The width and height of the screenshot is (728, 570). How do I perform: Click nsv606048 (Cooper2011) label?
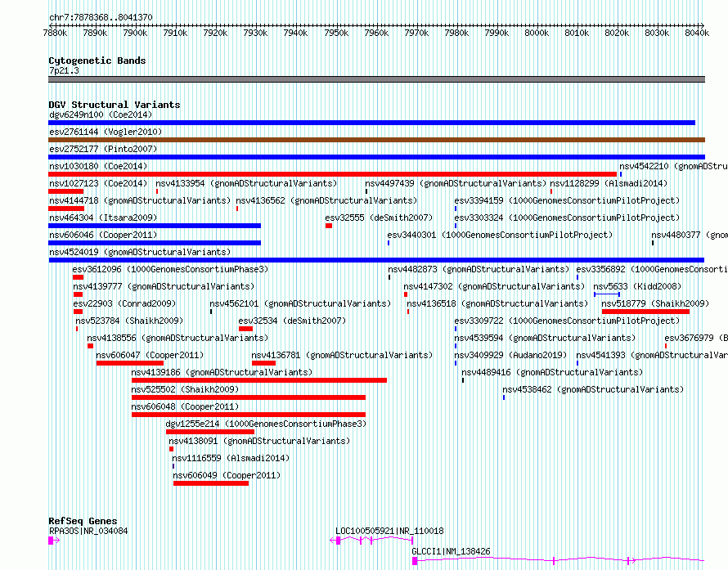(x=185, y=406)
